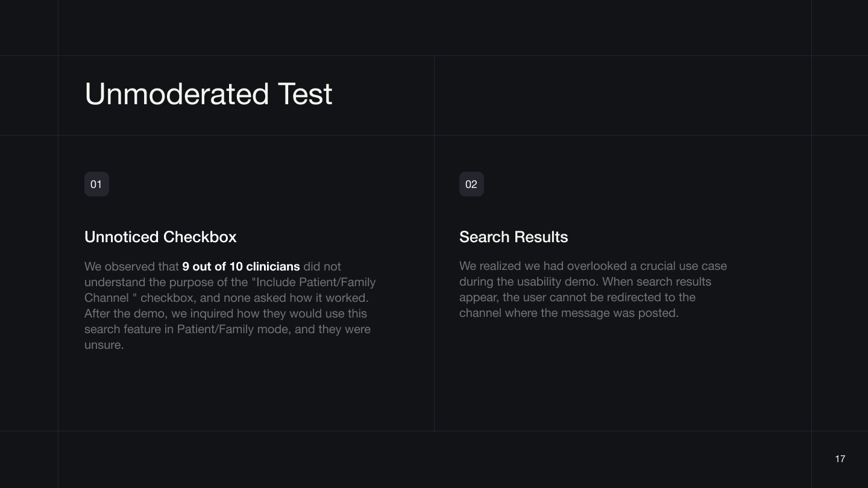868x488 pixels.
Task: Select the 01 number badge
Action: coord(96,184)
